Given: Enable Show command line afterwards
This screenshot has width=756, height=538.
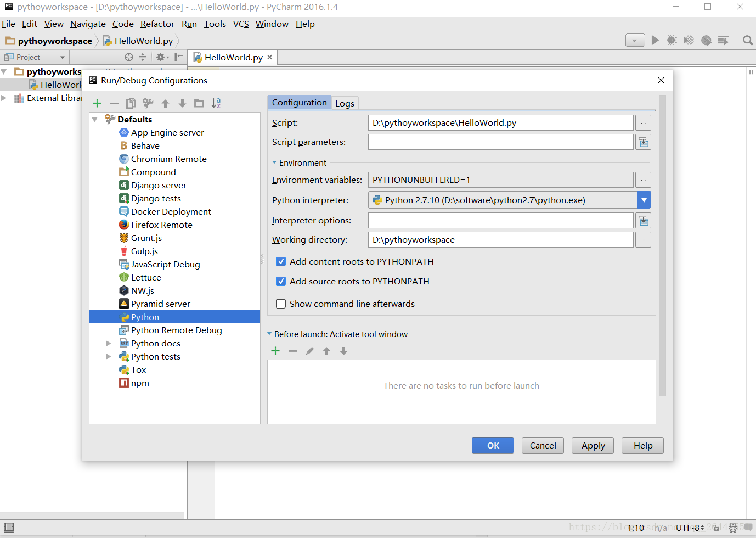Looking at the screenshot, I should [281, 304].
